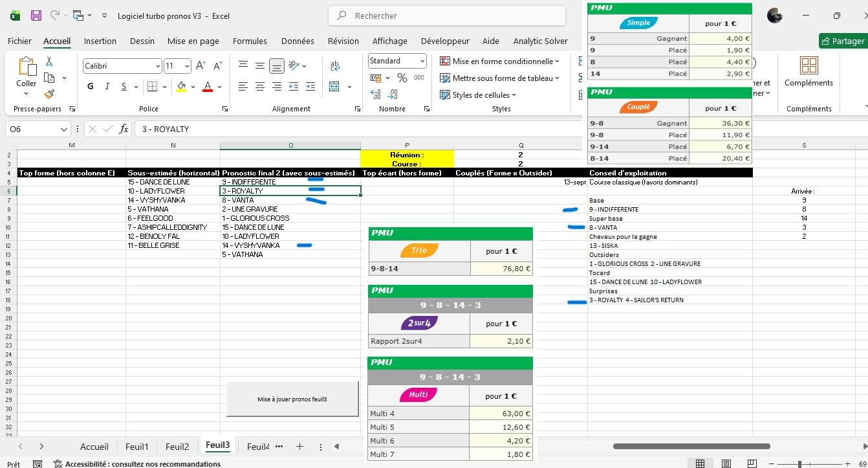Open the font size dropdown
868x468 pixels.
click(188, 66)
